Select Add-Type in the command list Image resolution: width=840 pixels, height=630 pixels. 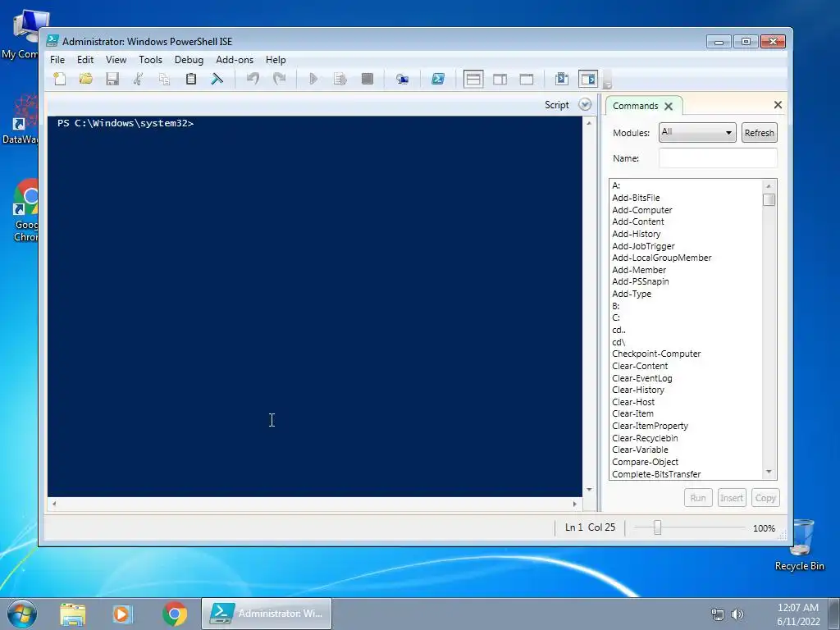(632, 294)
